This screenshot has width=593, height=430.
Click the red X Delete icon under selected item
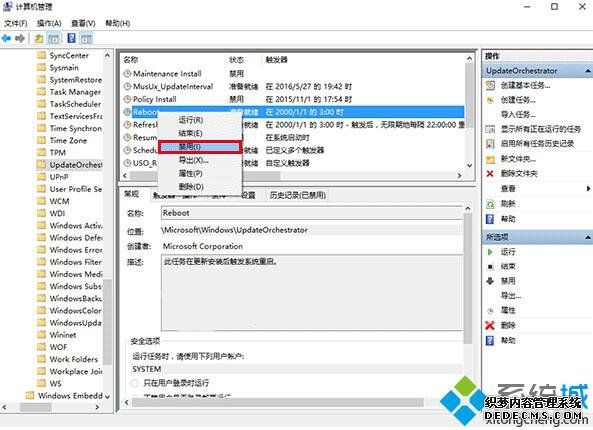(490, 325)
